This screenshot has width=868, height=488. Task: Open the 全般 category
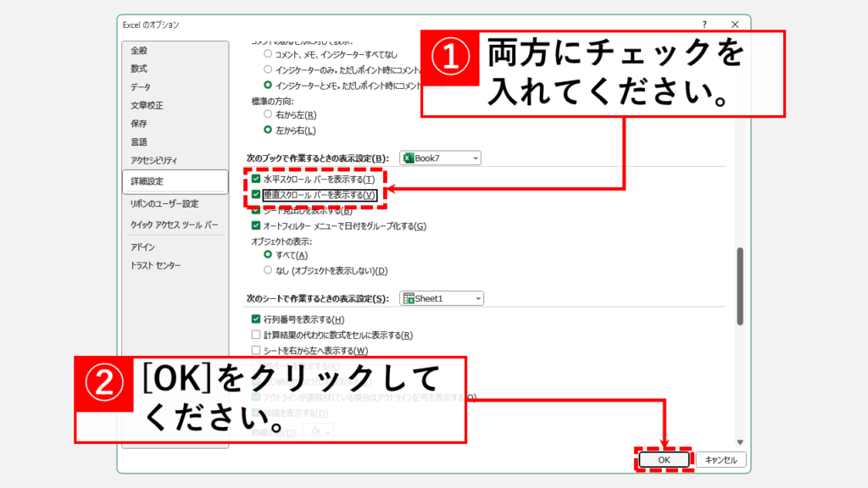(x=139, y=50)
